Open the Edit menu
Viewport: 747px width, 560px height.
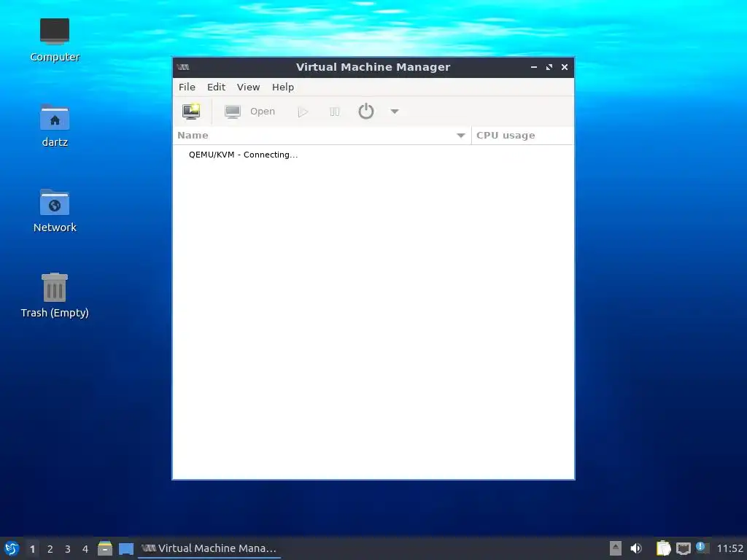click(x=216, y=87)
